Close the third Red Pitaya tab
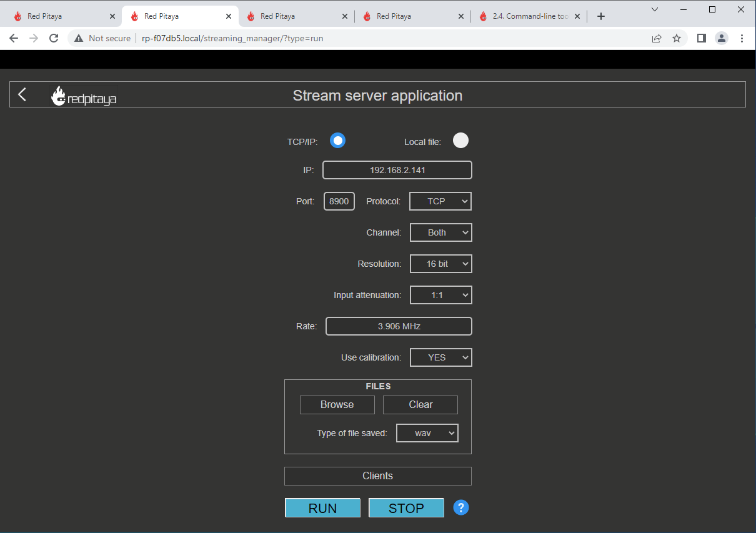756x533 pixels. point(345,16)
